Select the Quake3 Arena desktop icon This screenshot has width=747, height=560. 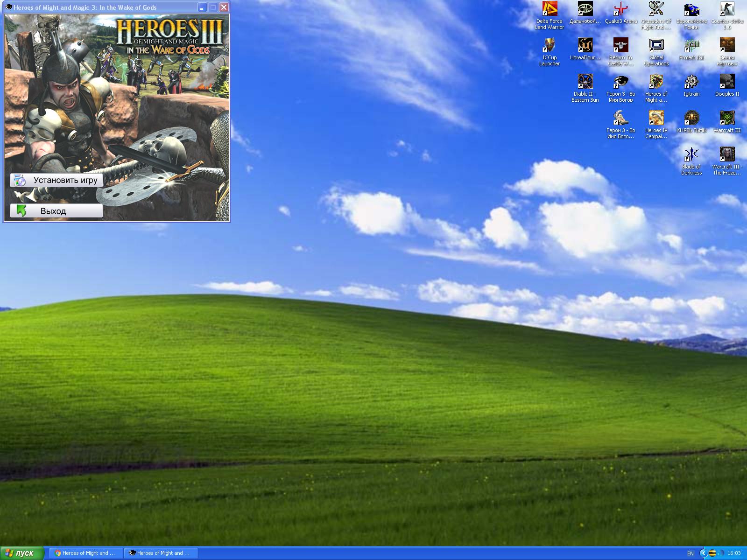[x=620, y=13]
